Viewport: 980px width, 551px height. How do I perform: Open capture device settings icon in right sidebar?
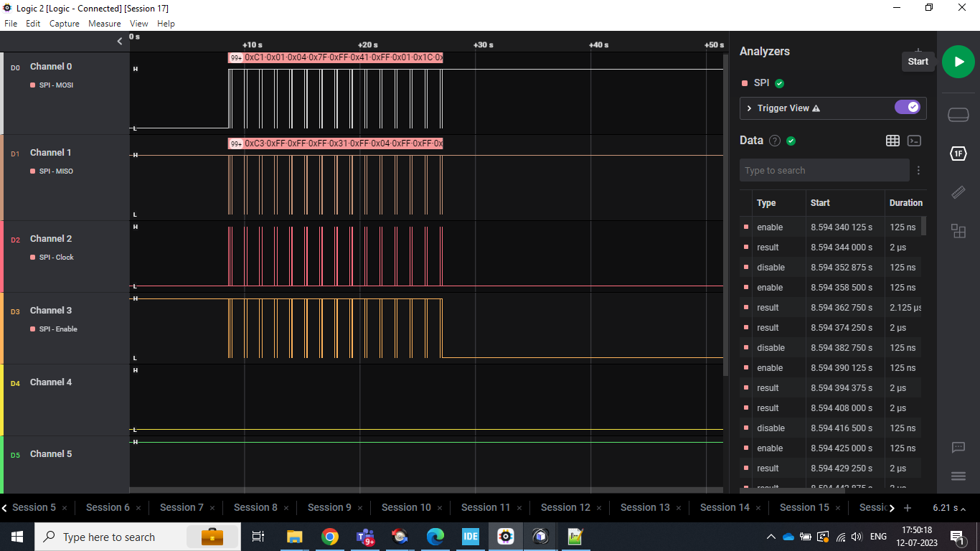tap(958, 114)
